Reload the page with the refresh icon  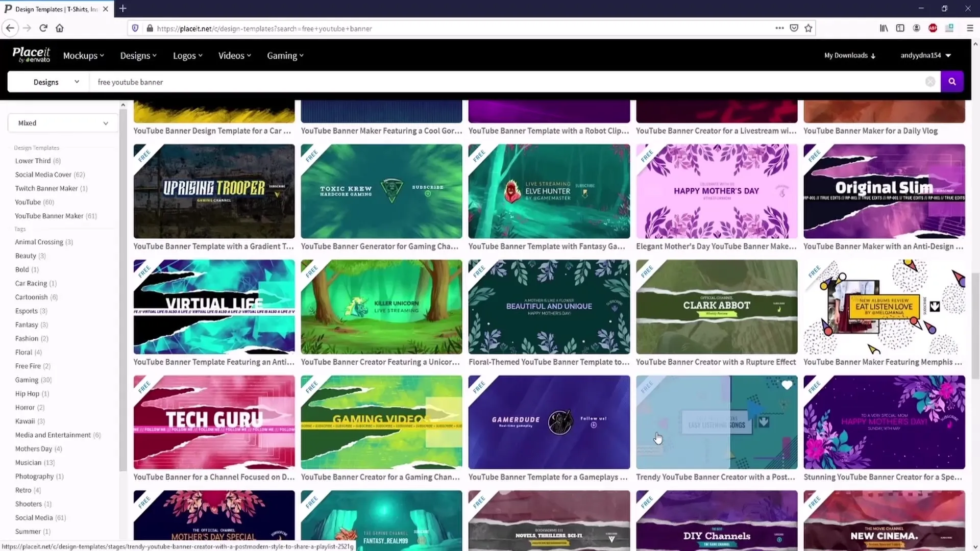tap(43, 28)
